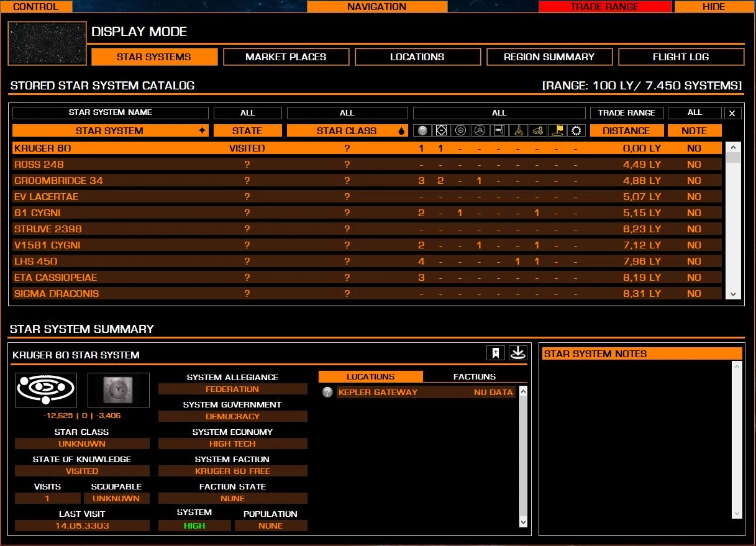Click the orbit system map icon
Screen dimensions: 756x546
point(46,389)
